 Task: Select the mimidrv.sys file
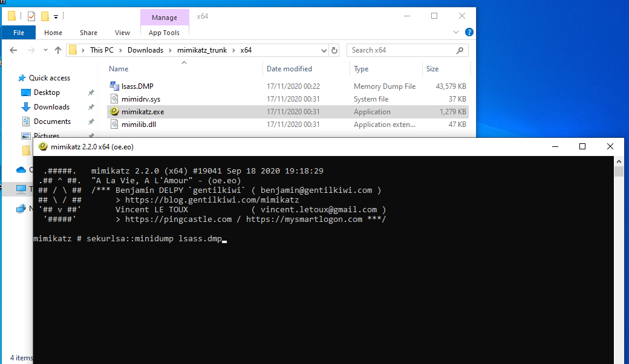[x=141, y=99]
